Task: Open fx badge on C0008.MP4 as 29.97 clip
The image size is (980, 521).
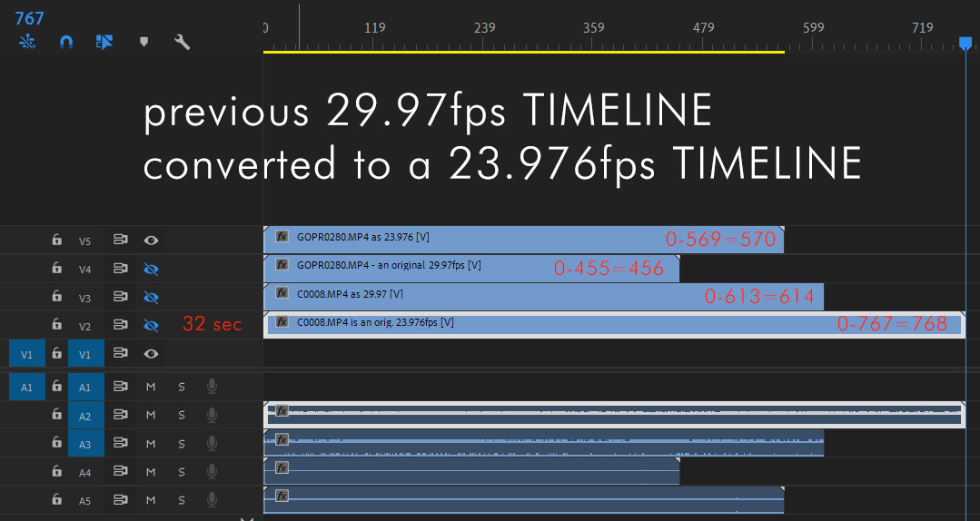Action: coord(282,293)
